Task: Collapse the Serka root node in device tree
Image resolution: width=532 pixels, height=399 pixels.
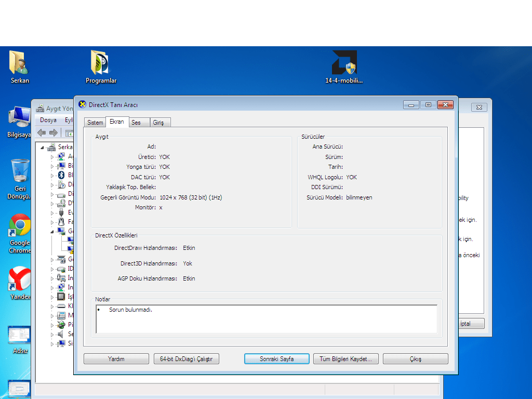Action: click(42, 148)
